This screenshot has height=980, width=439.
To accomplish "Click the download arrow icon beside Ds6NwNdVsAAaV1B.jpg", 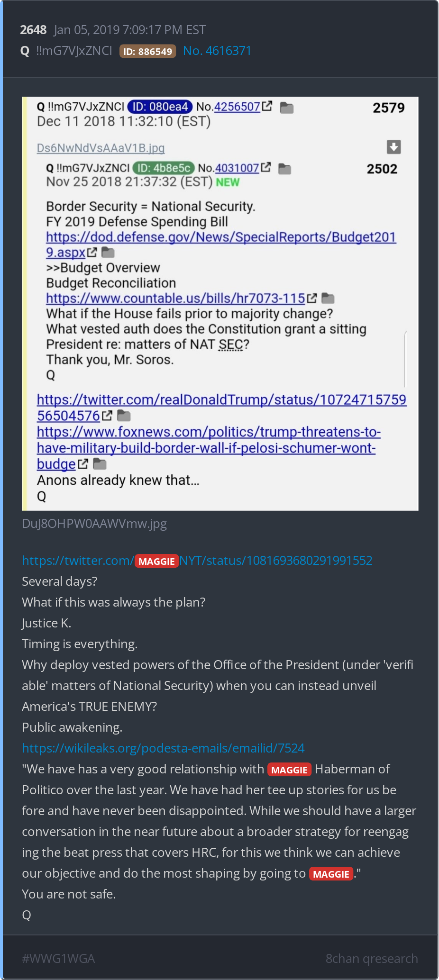I will click(393, 147).
